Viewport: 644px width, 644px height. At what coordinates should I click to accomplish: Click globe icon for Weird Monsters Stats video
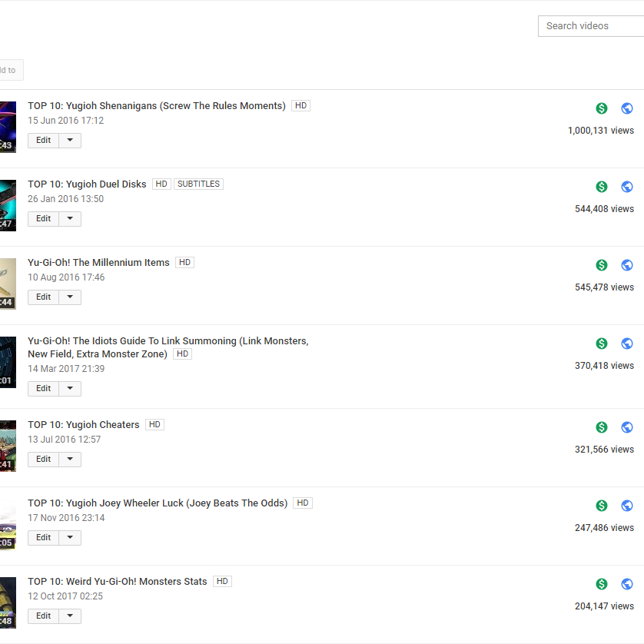[627, 584]
